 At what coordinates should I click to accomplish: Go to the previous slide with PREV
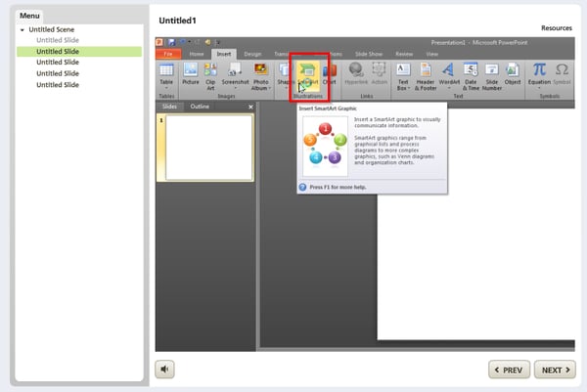509,370
